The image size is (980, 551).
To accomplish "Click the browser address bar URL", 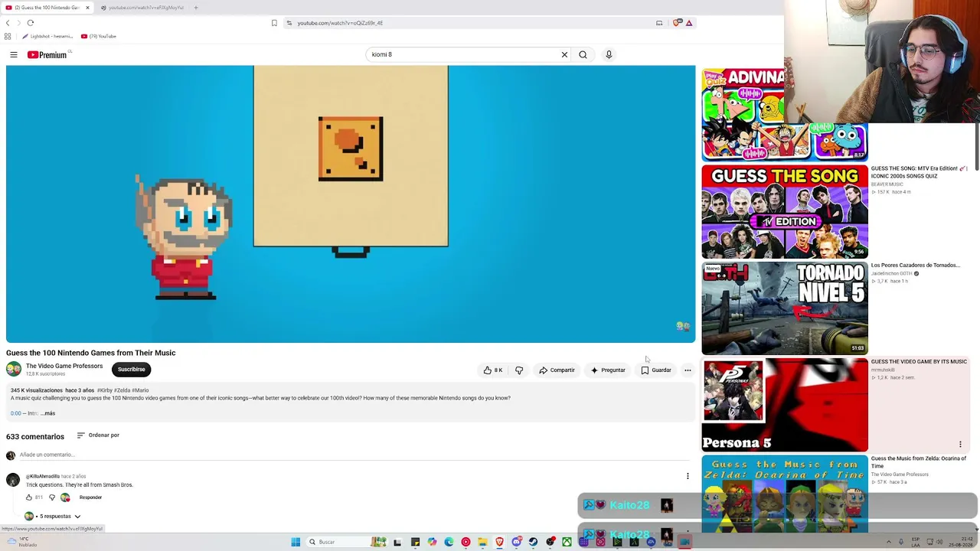I will click(x=340, y=23).
